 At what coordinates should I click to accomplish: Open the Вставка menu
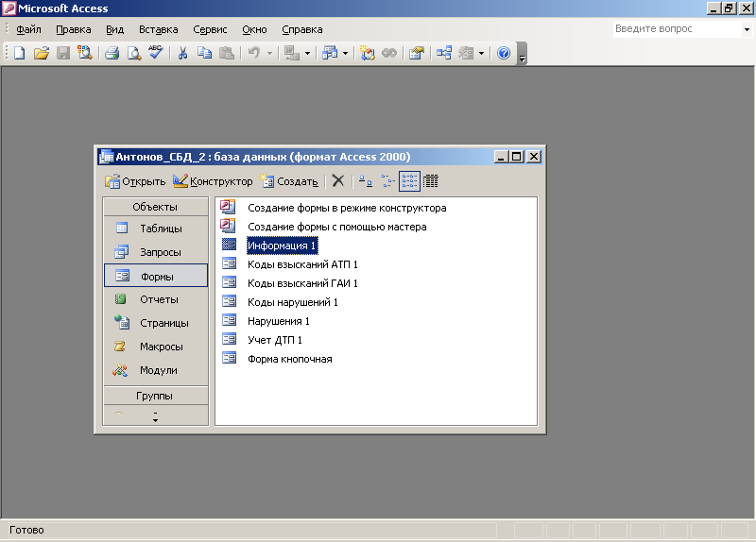coord(158,29)
